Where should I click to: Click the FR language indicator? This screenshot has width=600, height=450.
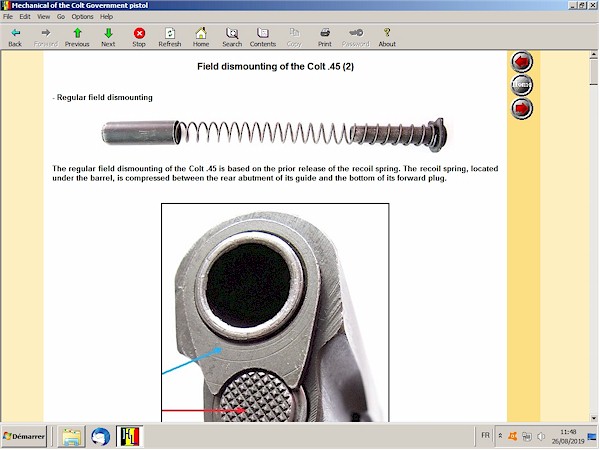[x=485, y=435]
